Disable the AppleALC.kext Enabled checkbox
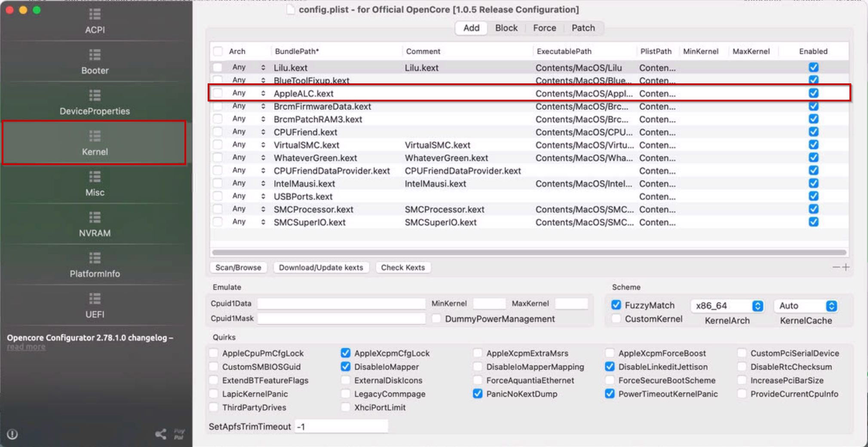Viewport: 868px width, 447px height. [813, 93]
